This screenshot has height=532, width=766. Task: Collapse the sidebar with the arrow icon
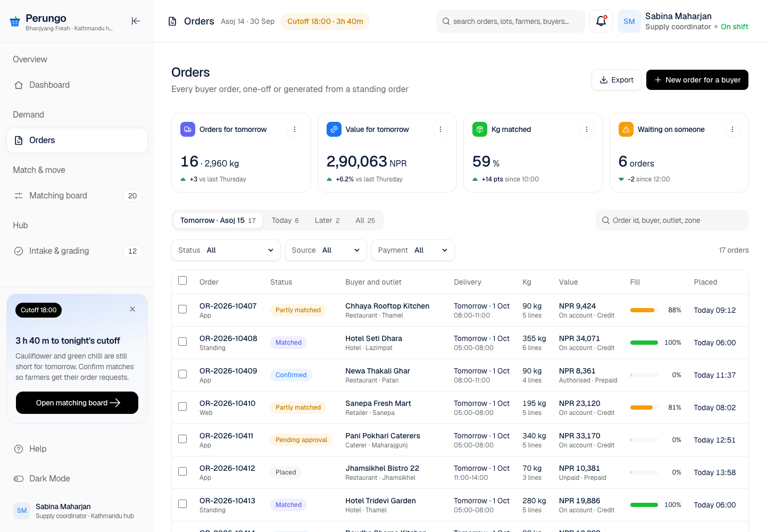[x=136, y=21]
